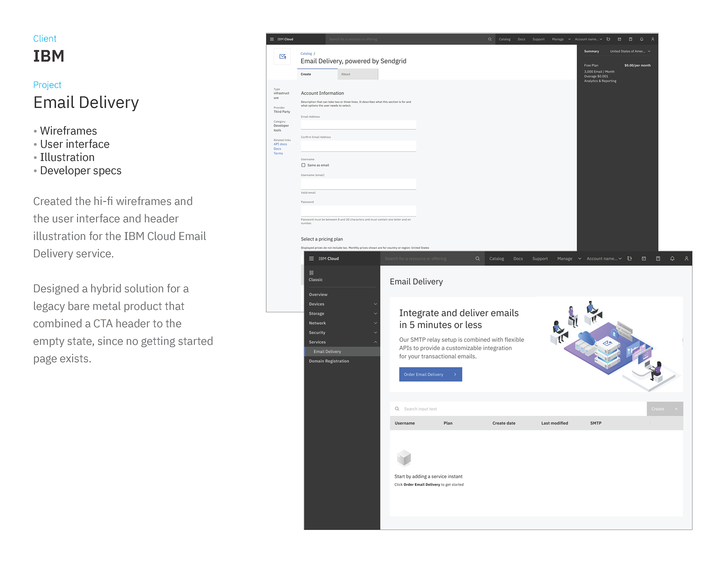Click the Catalog breadcrumb link
Viewport: 728px width, 563px height.
306,53
